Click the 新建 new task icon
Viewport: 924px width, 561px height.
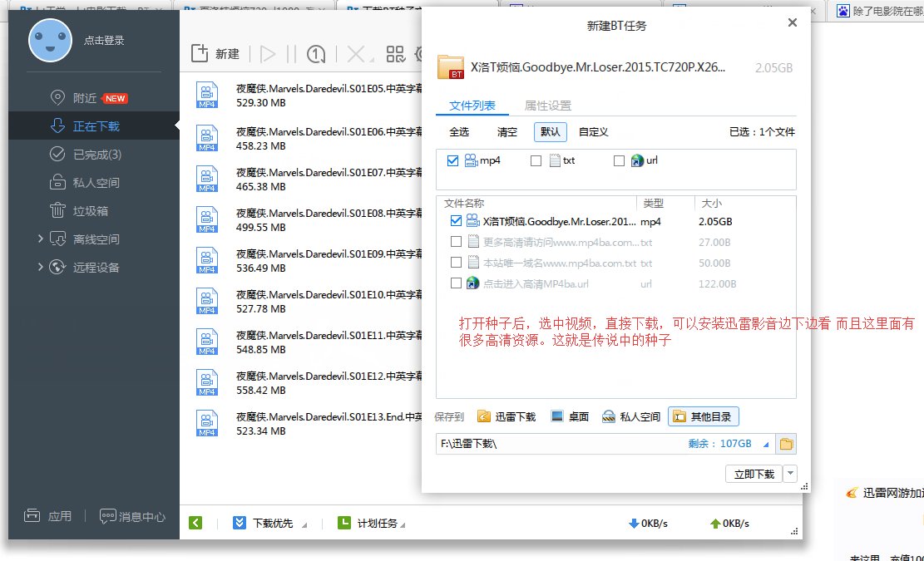tap(200, 52)
